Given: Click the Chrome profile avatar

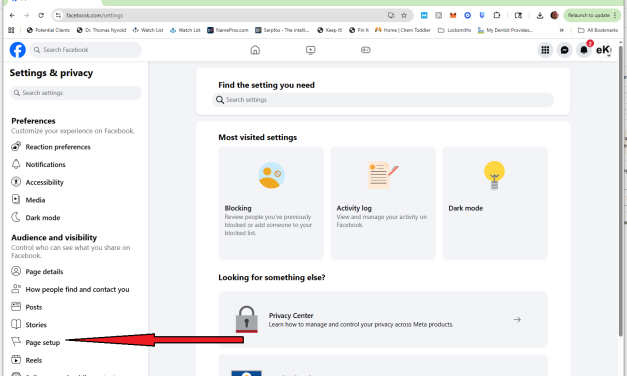Looking at the screenshot, I should (x=554, y=15).
